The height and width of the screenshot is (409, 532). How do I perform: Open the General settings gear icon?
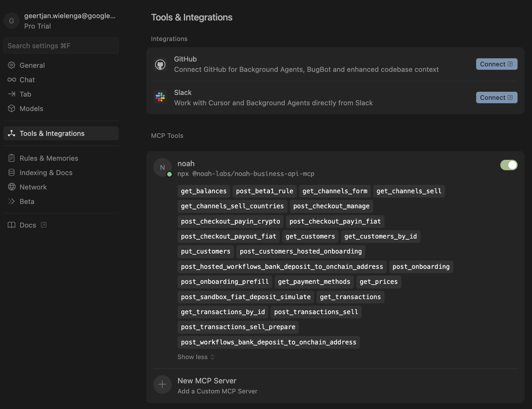pyautogui.click(x=12, y=65)
